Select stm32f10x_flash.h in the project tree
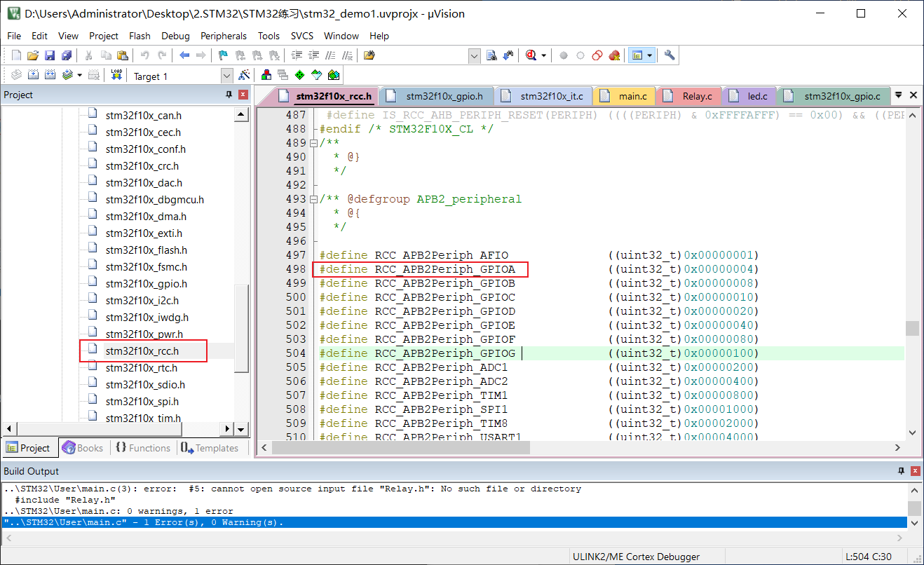This screenshot has width=924, height=565. (x=146, y=250)
